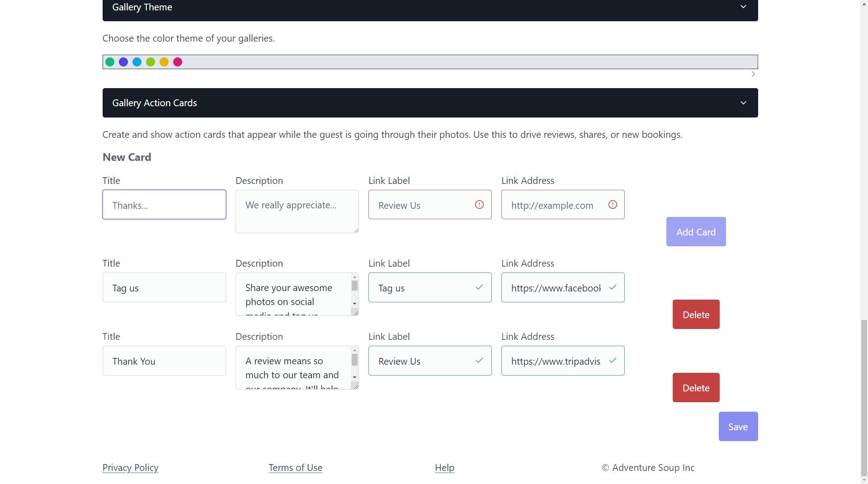Open the Privacy Policy link

(x=130, y=468)
